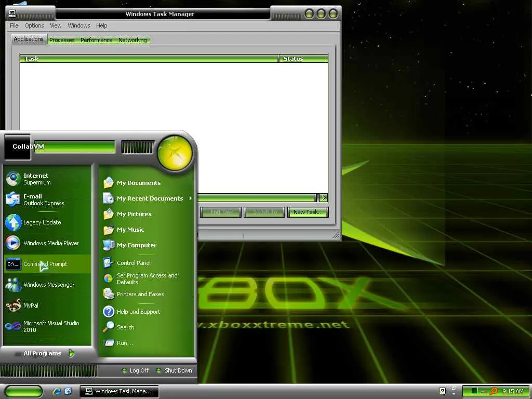Click orange magnifier icon in system tray
This screenshot has width=532, height=399.
(494, 391)
